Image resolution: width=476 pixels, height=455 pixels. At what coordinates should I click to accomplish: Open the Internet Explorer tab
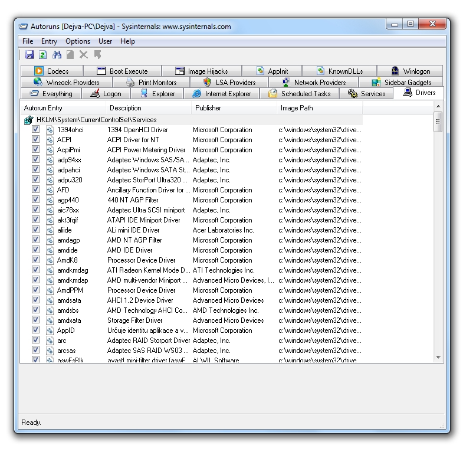[x=222, y=94]
